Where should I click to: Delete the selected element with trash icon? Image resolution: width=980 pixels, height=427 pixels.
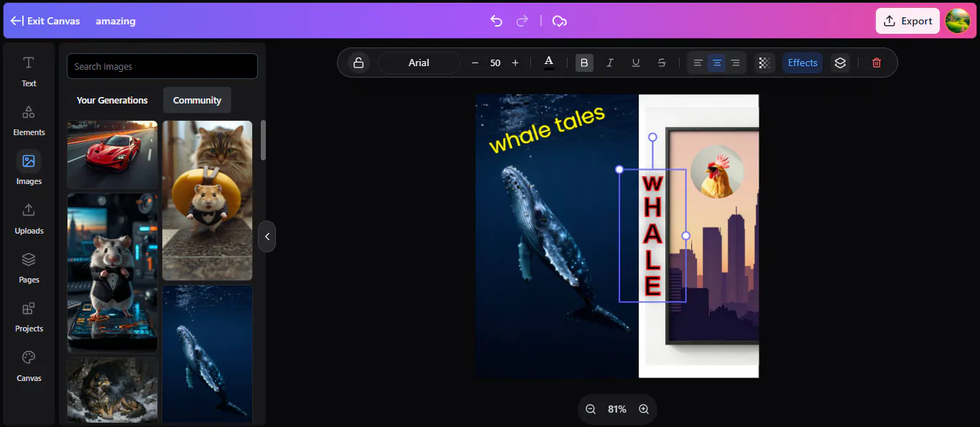(877, 63)
